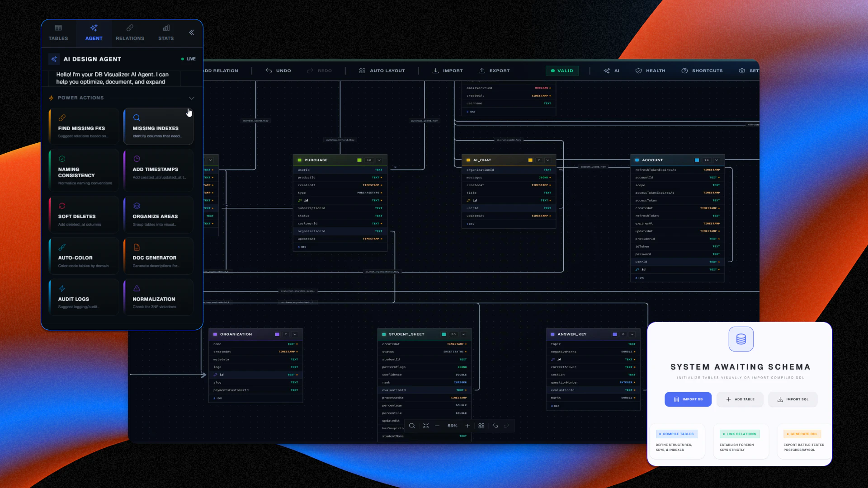Image resolution: width=868 pixels, height=488 pixels.
Task: Open the Missing Indexes power action
Action: pos(158,127)
